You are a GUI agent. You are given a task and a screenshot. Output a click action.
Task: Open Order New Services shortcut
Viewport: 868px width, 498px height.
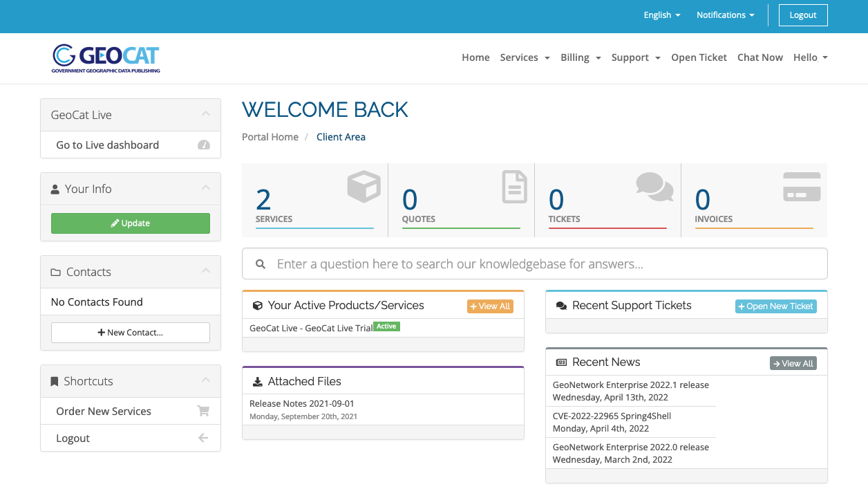[131, 411]
